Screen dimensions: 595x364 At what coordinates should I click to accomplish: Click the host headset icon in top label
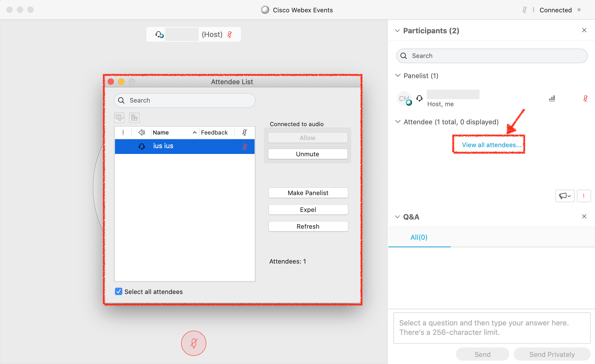coord(159,34)
